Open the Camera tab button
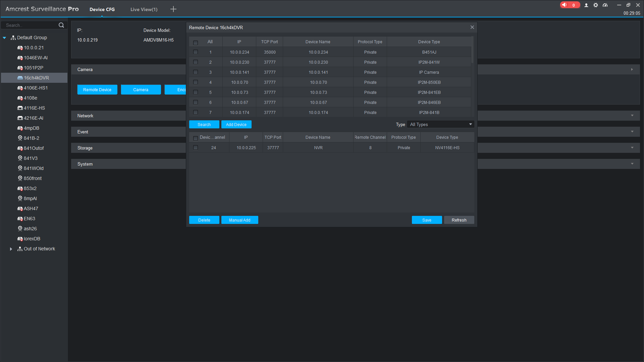 pos(141,89)
